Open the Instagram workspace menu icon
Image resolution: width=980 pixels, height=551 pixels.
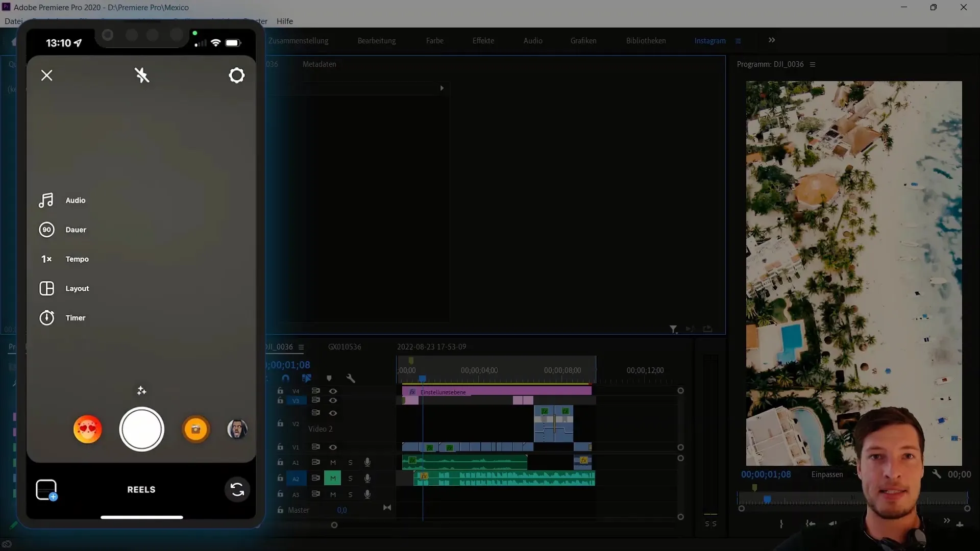(738, 41)
